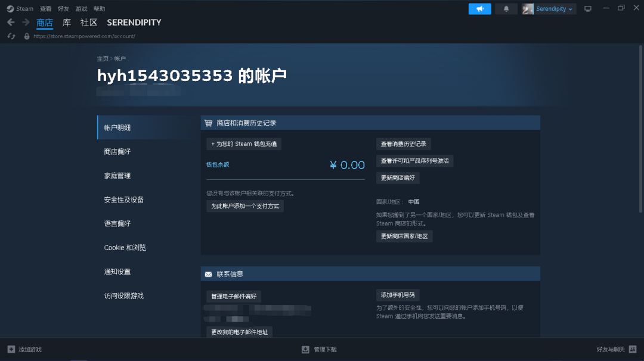Click the envelope icon by 联系信息

click(209, 274)
